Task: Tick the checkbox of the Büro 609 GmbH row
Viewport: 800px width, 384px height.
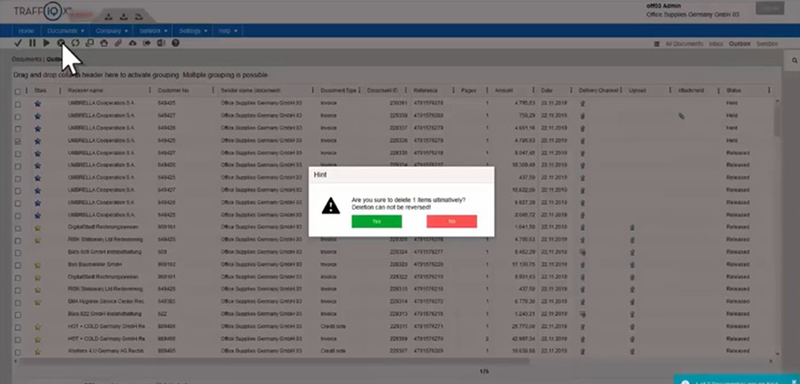Action: 18,253
